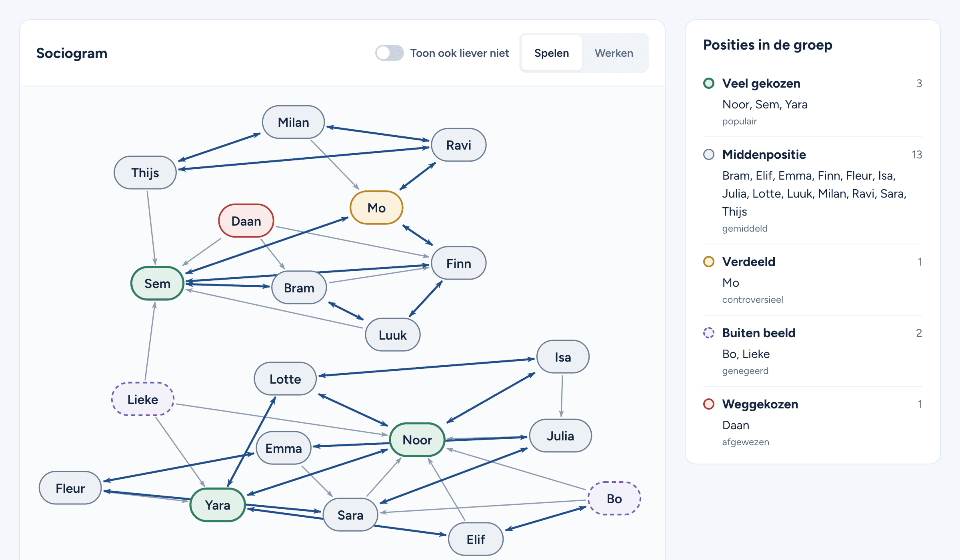
Task: Click the 'afgewezen' label under Daan
Action: point(746,442)
